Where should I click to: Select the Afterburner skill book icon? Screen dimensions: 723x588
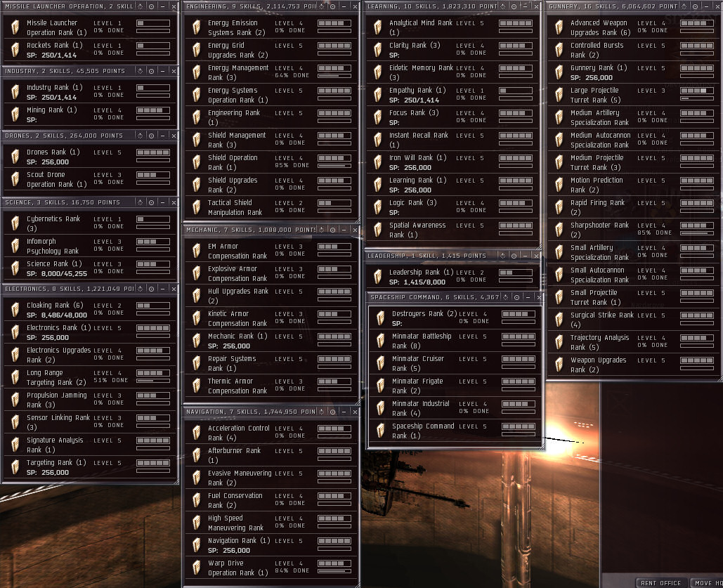[197, 455]
